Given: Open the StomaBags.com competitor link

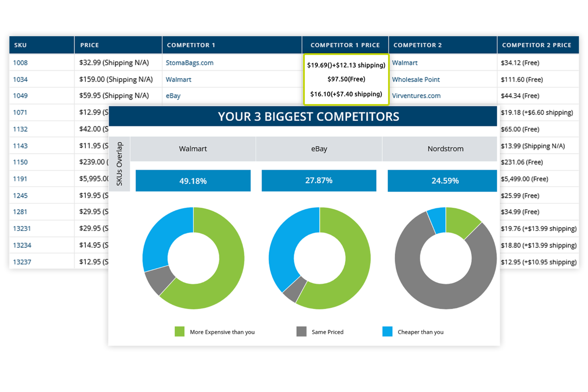Looking at the screenshot, I should (190, 63).
